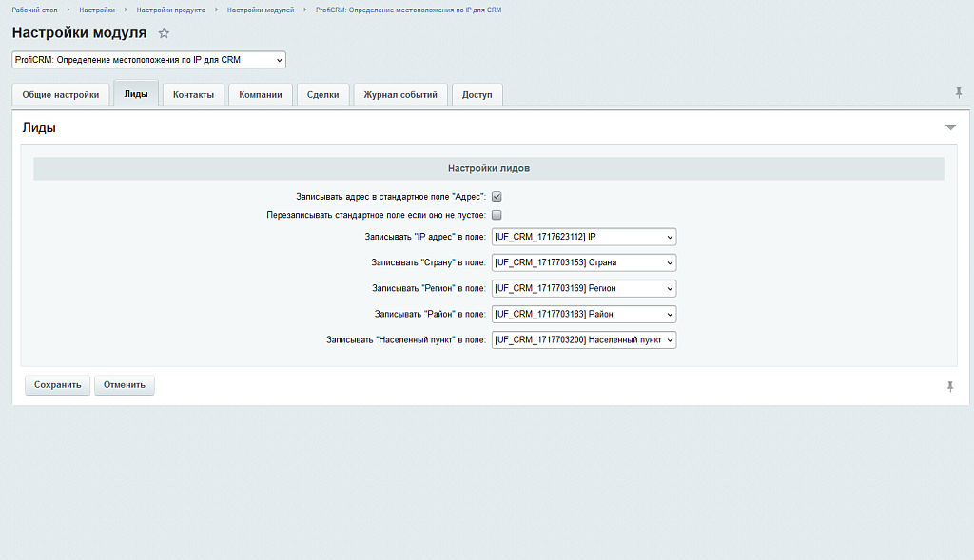Pin the settings tab strip
This screenshot has width=974, height=560.
click(x=959, y=93)
